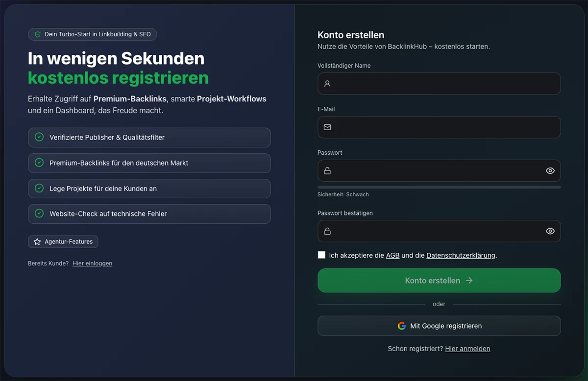Click the shield icon in Turbo-Start badge
The width and height of the screenshot is (588, 381).
coord(38,34)
